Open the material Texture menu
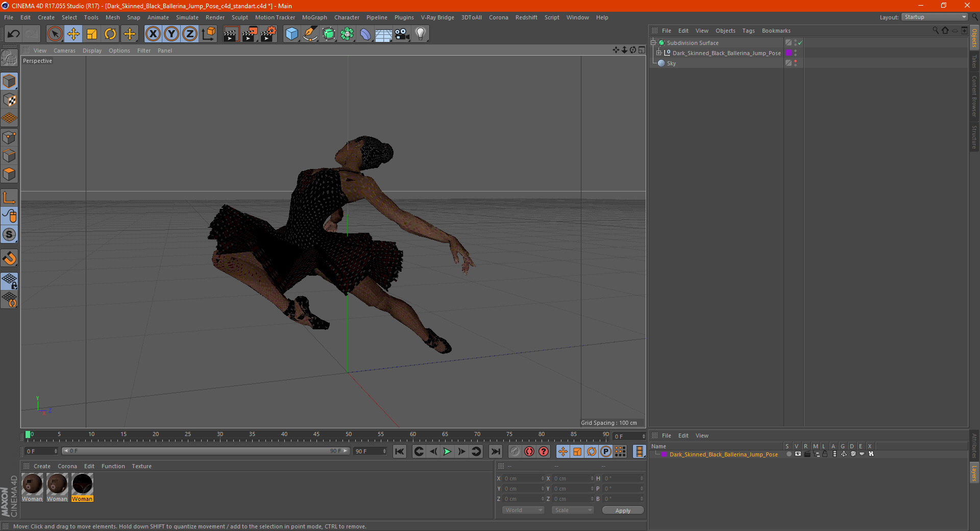 [x=141, y=466]
